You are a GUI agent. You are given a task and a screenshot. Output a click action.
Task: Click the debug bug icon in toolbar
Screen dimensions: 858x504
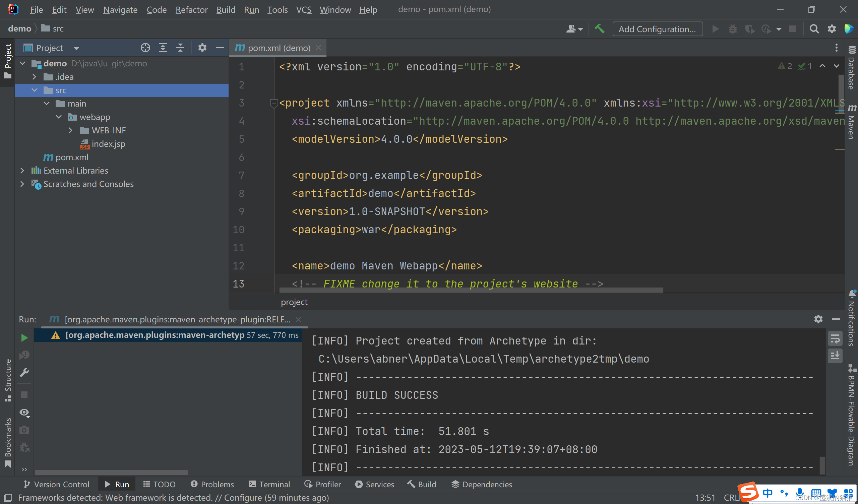tap(732, 29)
